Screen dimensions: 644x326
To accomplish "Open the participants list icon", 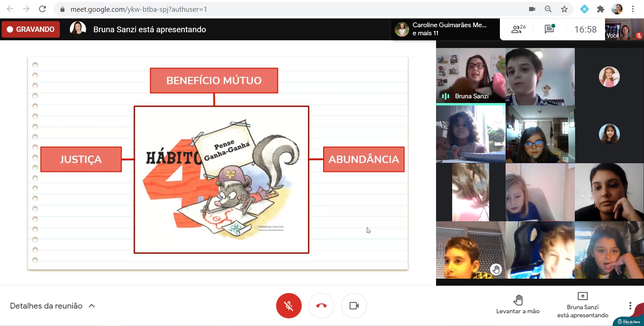I will coord(518,29).
